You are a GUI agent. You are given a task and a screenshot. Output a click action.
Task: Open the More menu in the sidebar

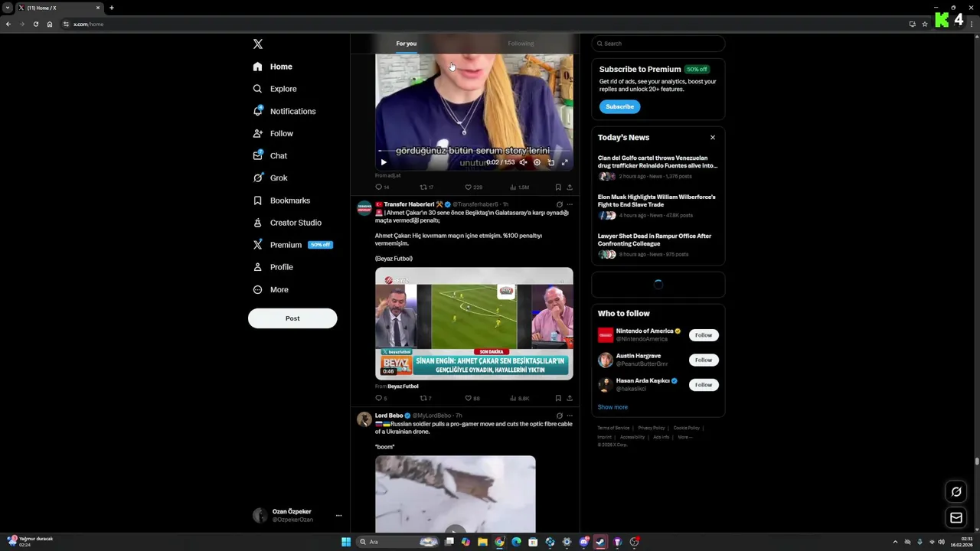tap(271, 289)
